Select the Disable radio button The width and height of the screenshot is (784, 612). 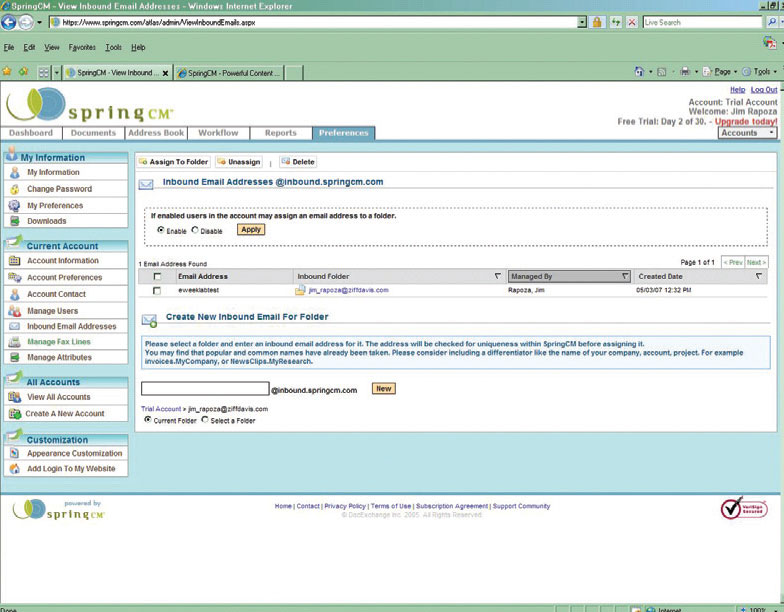195,230
